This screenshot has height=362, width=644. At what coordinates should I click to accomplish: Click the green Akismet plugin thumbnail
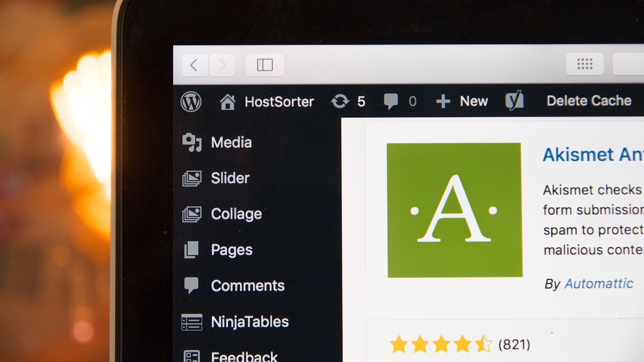pyautogui.click(x=454, y=210)
